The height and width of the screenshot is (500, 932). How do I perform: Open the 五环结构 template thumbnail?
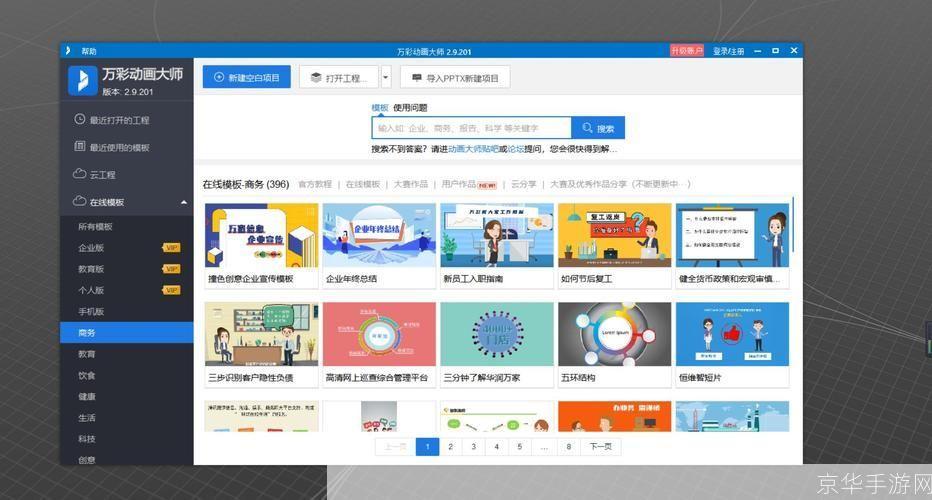click(x=615, y=334)
